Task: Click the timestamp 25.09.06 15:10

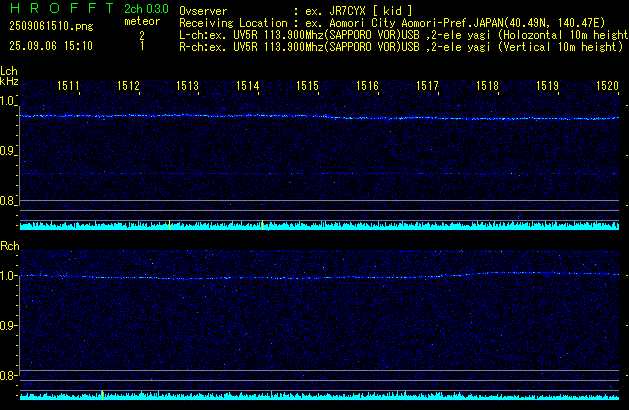Action: click(51, 46)
